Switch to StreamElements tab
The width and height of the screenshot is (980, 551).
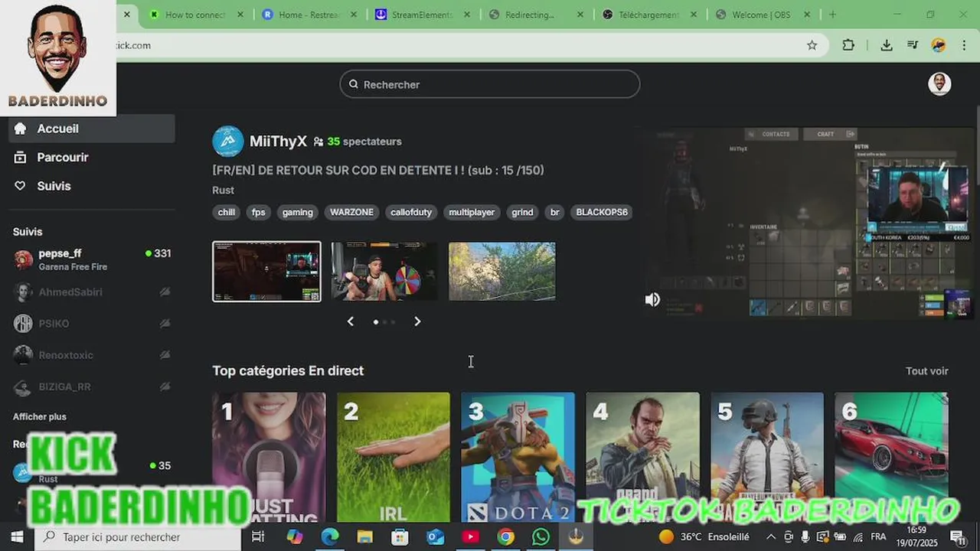[423, 15]
